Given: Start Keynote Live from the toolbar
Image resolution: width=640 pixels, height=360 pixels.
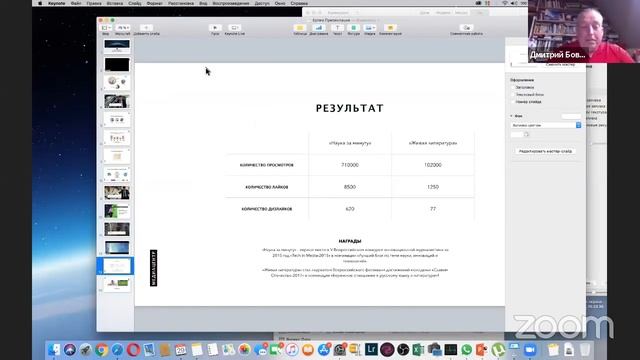Looking at the screenshot, I should tap(234, 28).
